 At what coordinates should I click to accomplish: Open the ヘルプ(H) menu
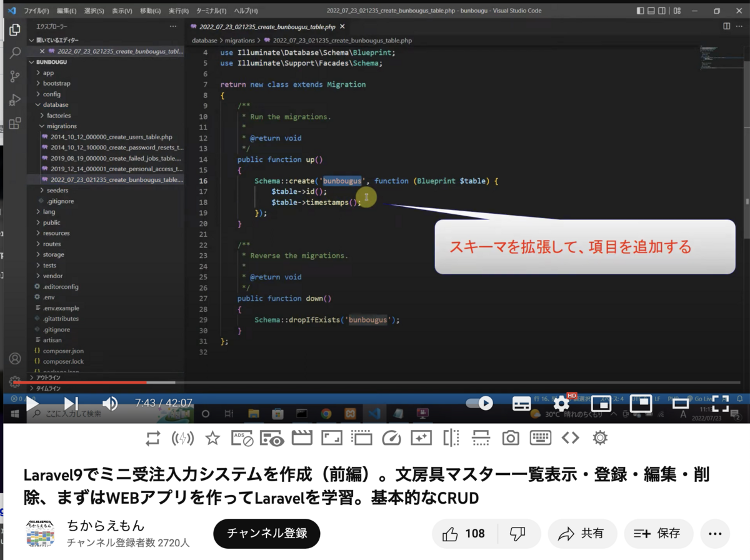point(246,11)
